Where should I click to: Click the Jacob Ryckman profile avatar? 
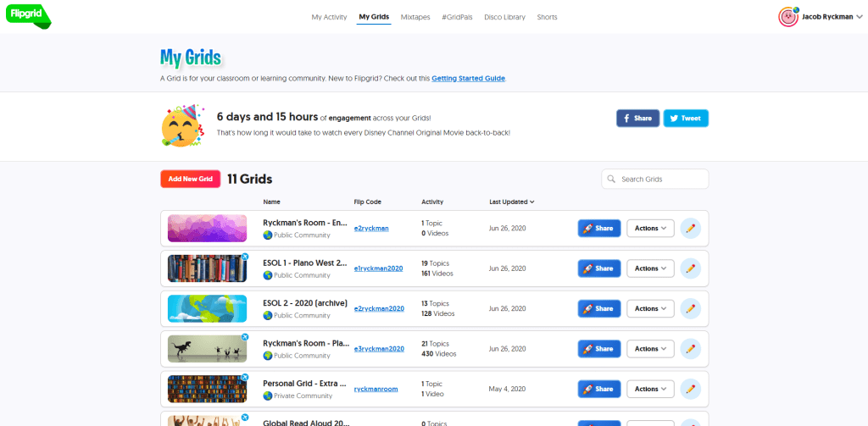click(787, 16)
